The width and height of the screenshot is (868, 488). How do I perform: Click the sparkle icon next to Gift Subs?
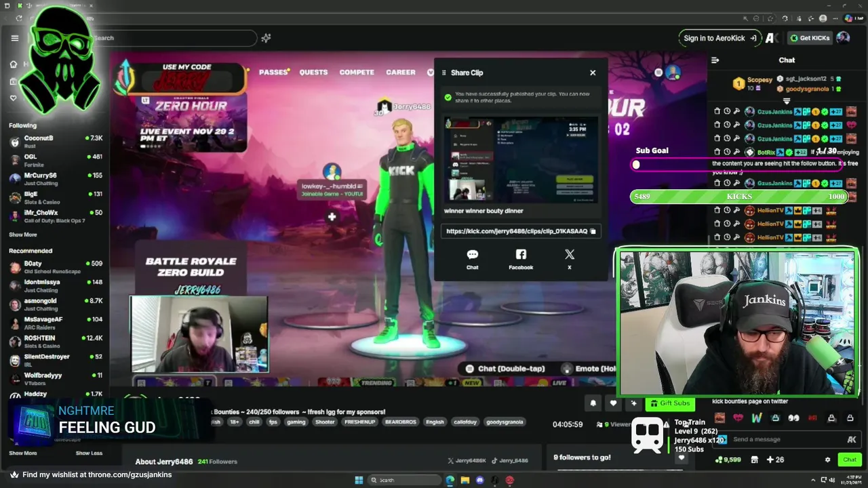(x=633, y=403)
